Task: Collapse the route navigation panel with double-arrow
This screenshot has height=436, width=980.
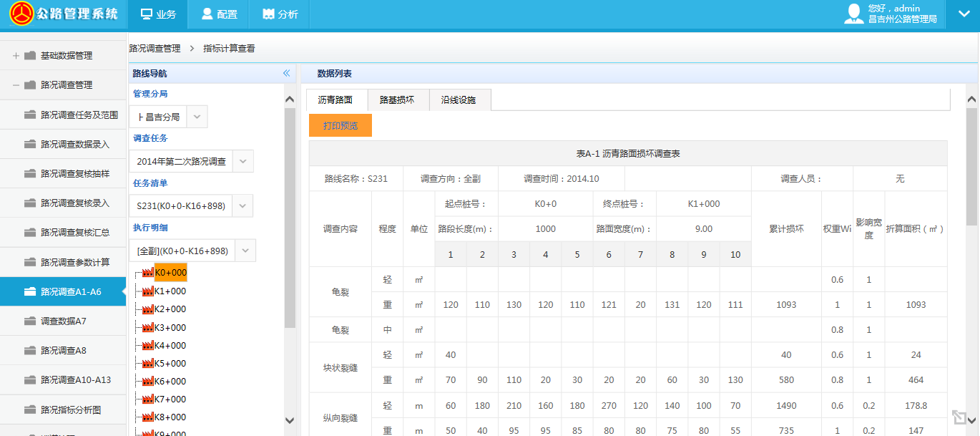Action: (286, 73)
